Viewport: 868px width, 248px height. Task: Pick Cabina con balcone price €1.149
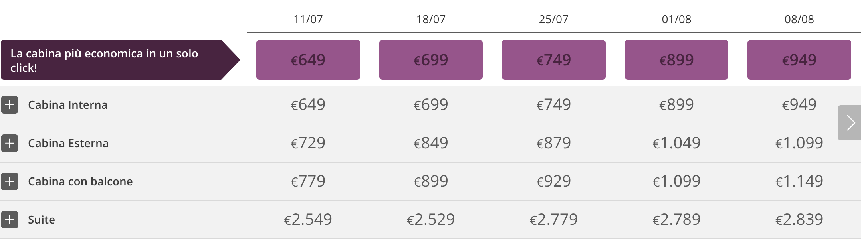click(799, 181)
